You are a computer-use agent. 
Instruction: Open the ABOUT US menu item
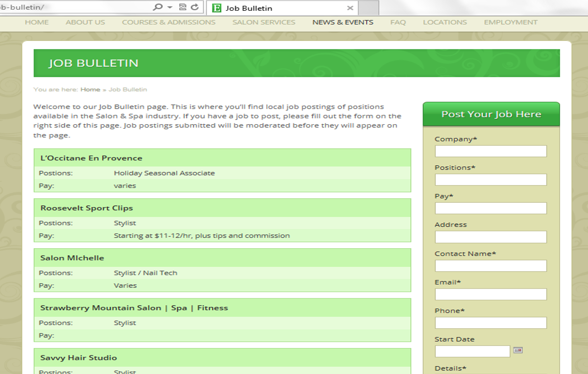pos(85,22)
